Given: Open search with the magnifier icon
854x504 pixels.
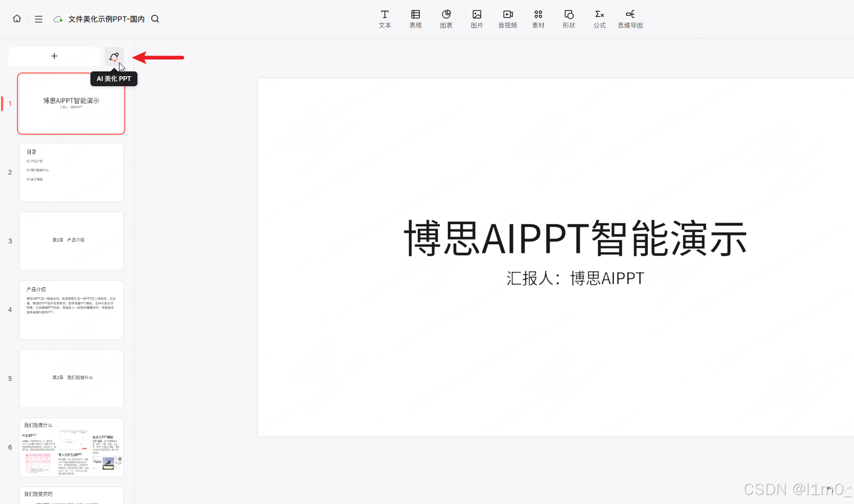Looking at the screenshot, I should [x=155, y=19].
